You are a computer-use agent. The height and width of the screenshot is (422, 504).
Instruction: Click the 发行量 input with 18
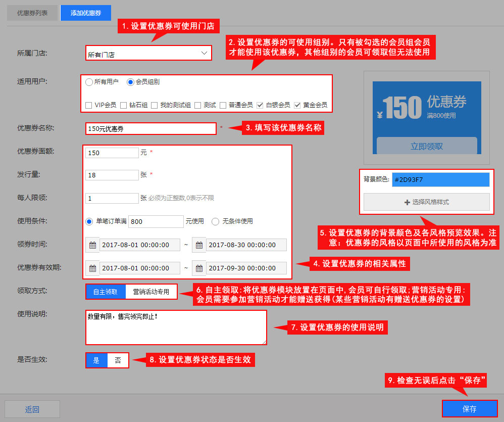[112, 175]
